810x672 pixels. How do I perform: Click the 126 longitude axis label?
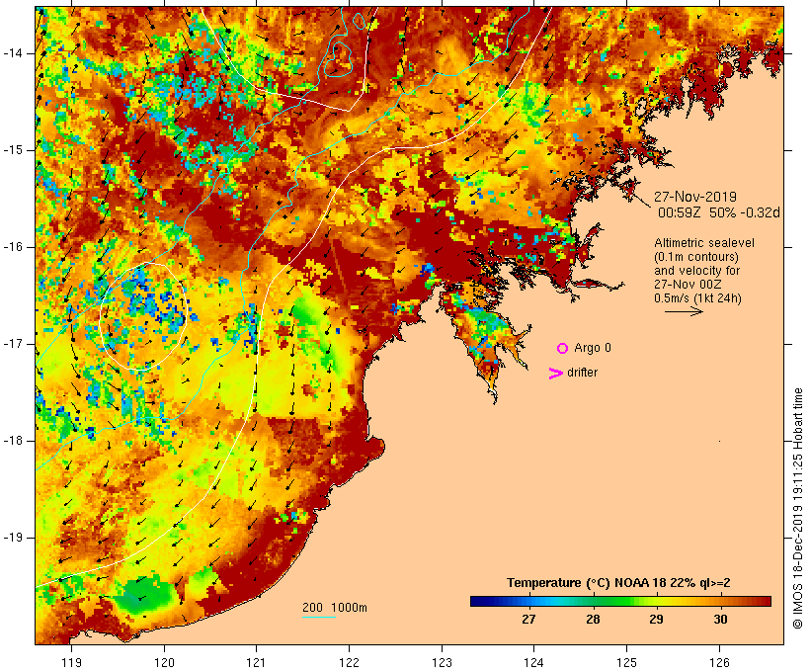719,662
